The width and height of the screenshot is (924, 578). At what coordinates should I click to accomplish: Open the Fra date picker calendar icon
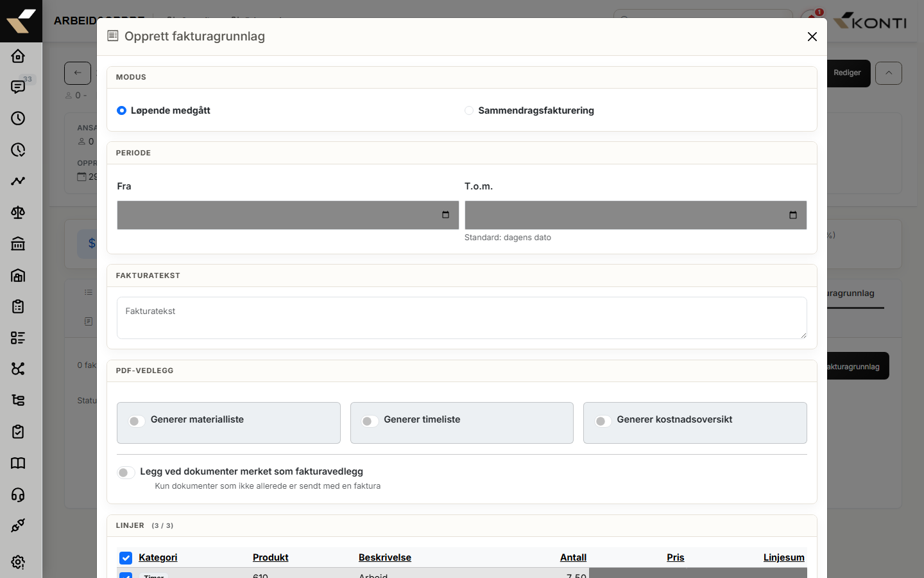coord(445,215)
